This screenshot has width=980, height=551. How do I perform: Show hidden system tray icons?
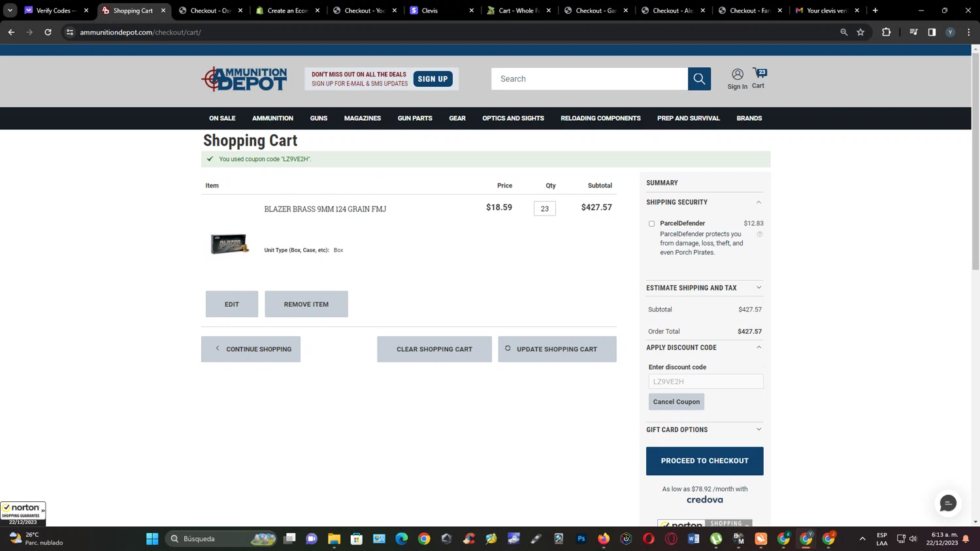point(862,539)
